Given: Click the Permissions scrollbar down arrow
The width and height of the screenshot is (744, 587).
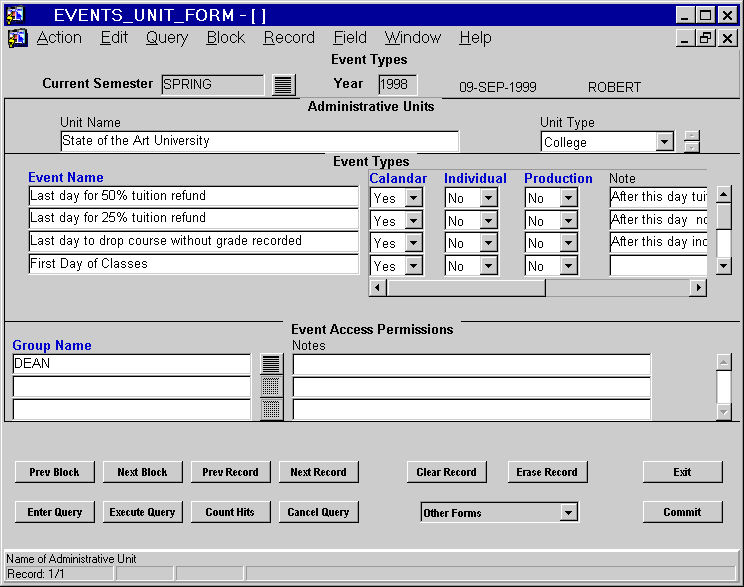Looking at the screenshot, I should click(x=724, y=411).
